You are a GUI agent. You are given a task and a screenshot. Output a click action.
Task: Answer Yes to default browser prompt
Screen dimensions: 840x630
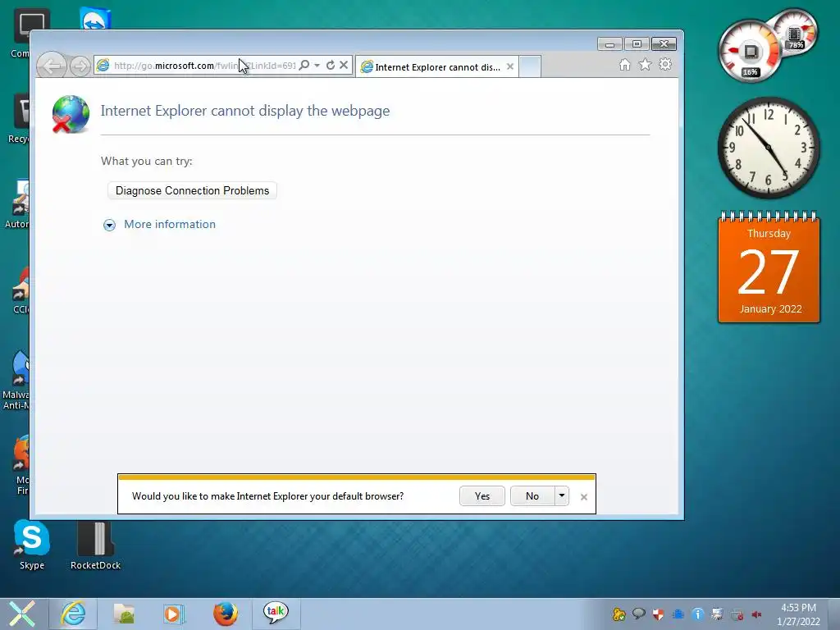[x=482, y=496]
